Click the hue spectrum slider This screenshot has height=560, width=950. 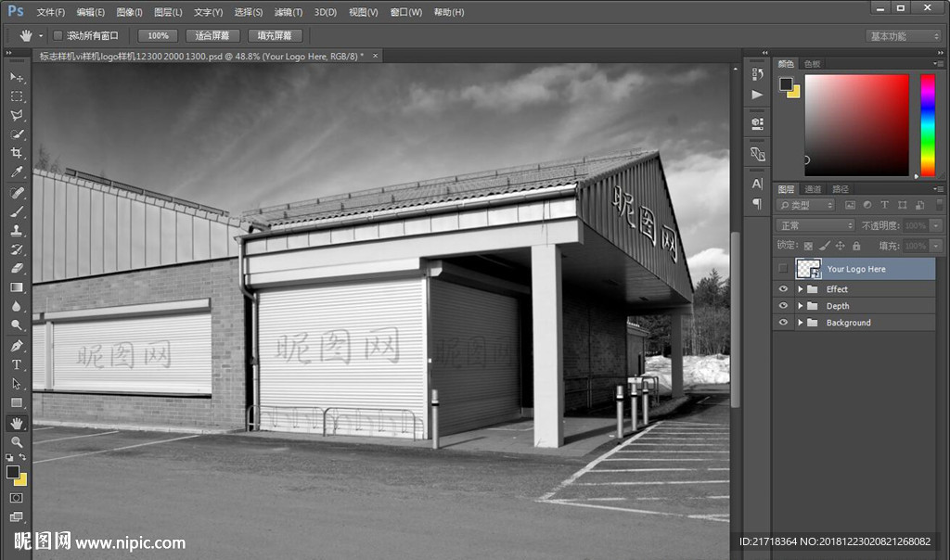coord(928,125)
